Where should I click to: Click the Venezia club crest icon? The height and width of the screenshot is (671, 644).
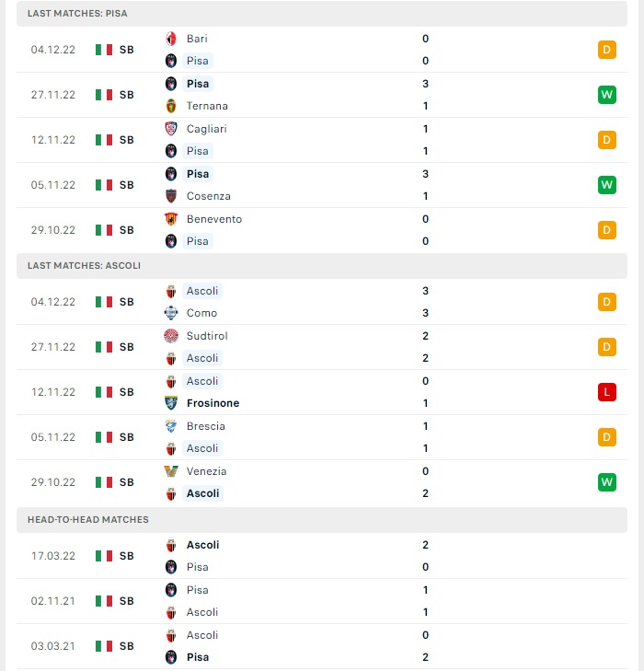(171, 471)
